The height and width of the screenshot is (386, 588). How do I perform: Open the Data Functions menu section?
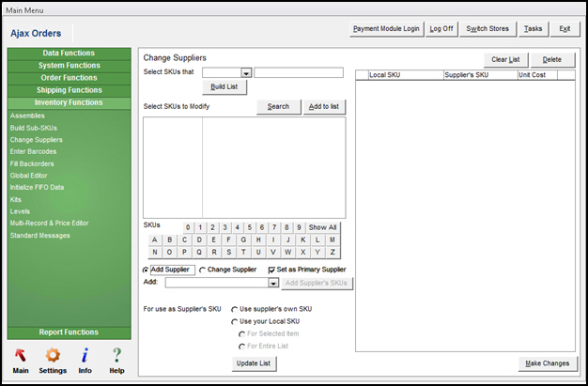[68, 54]
